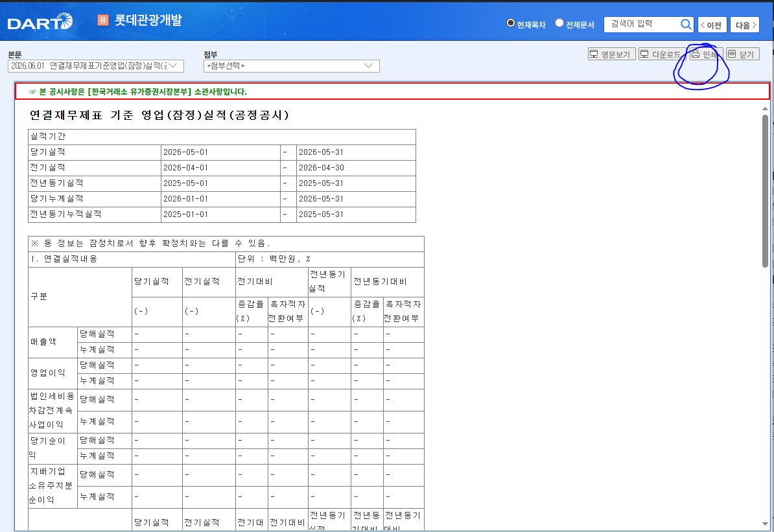Click the 인쇄 print button
Image resolution: width=774 pixels, height=532 pixels.
[706, 54]
